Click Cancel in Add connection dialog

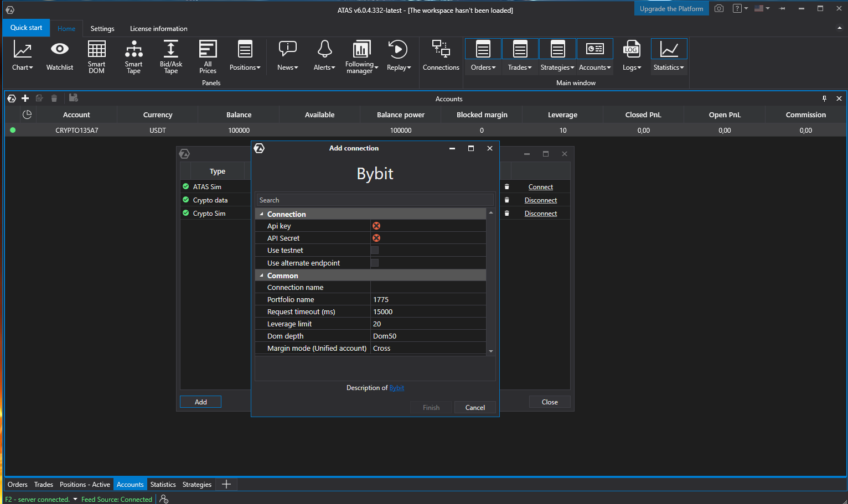(475, 407)
